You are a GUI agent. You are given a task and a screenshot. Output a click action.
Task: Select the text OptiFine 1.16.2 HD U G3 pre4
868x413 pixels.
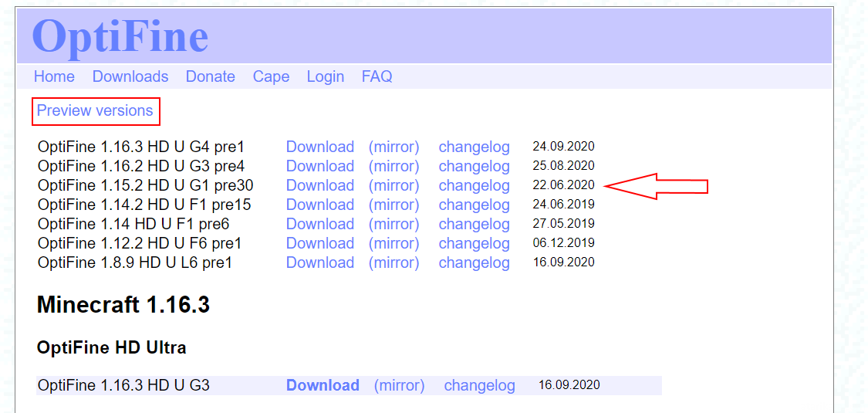(x=140, y=166)
